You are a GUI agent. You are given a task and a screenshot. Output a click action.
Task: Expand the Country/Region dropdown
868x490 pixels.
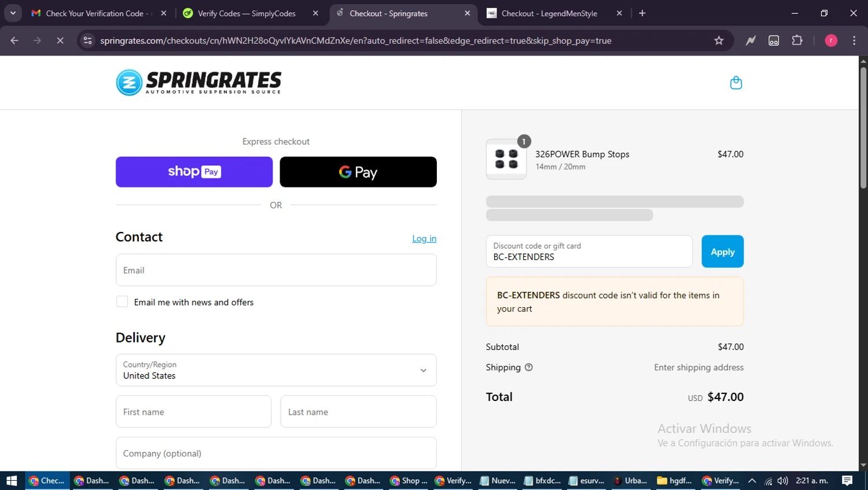(276, 370)
